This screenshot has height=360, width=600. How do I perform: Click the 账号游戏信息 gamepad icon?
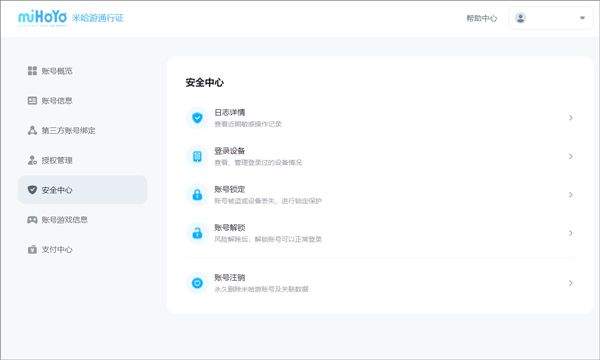coord(32,220)
